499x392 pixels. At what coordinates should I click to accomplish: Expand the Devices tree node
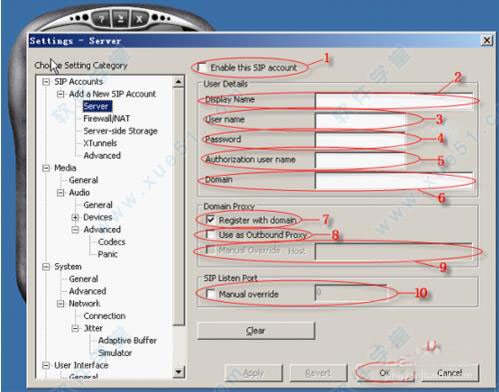pyautogui.click(x=75, y=217)
